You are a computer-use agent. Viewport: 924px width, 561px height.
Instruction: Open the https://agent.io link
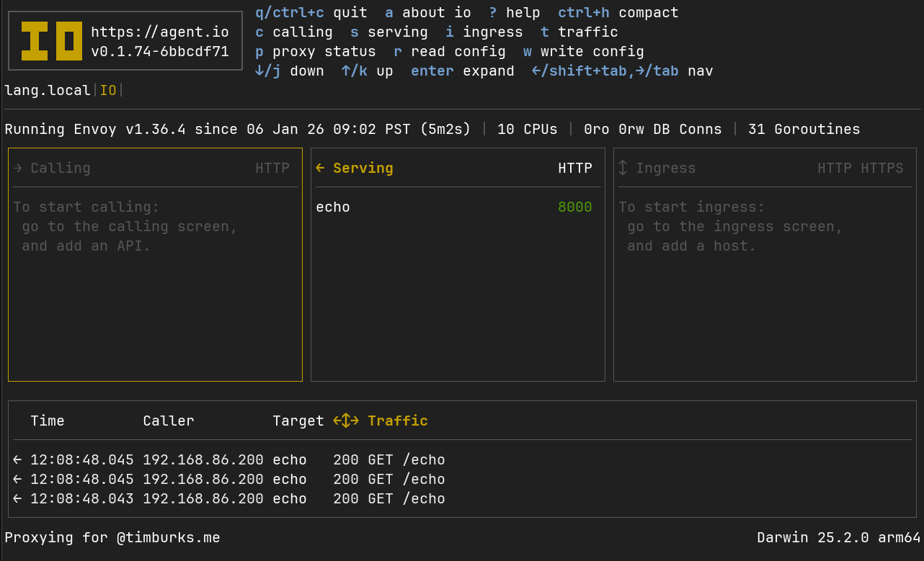click(159, 32)
